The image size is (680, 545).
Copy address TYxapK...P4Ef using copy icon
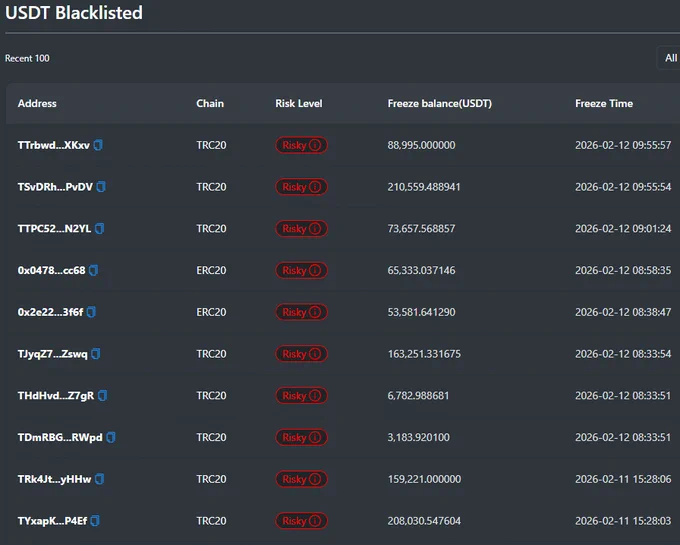point(95,521)
